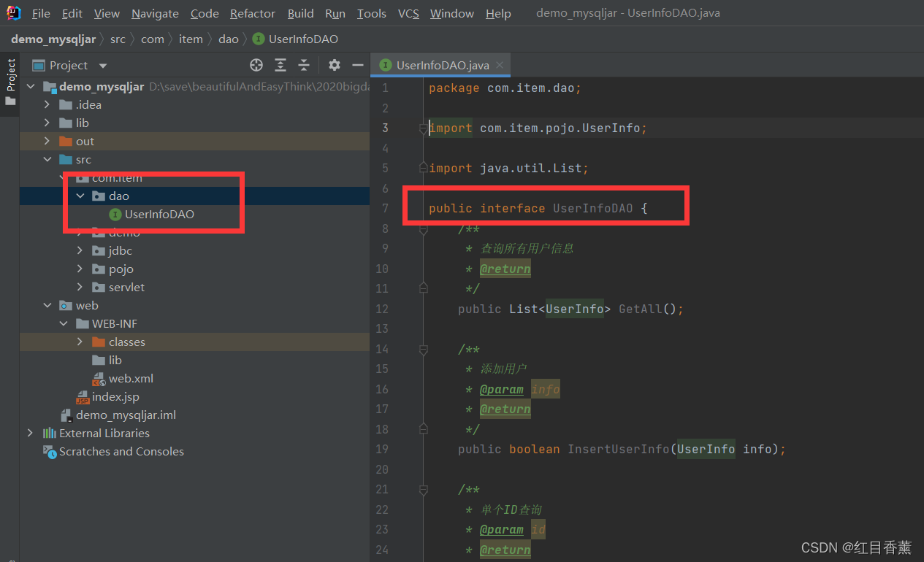Click the locate/select opened file target icon
924x562 pixels.
point(256,65)
